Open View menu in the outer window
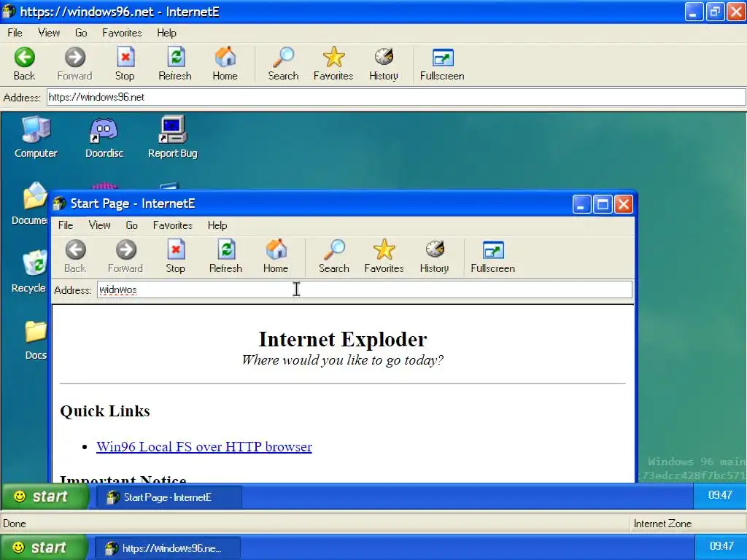The width and height of the screenshot is (747, 560). tap(49, 33)
